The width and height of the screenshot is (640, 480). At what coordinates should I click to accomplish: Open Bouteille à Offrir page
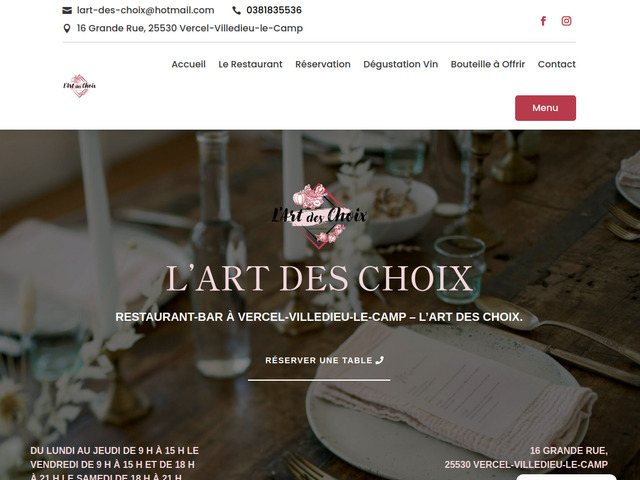tap(488, 64)
